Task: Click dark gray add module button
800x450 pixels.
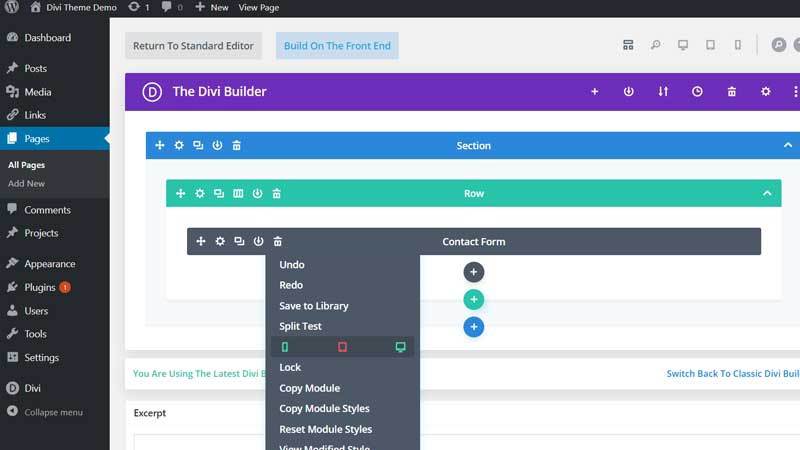Action: coord(473,272)
